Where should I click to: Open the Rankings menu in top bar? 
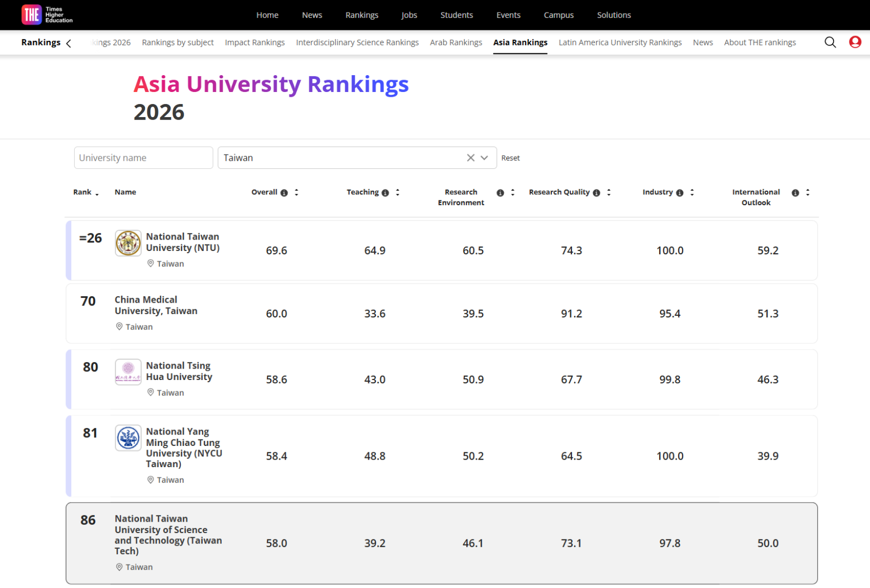362,15
